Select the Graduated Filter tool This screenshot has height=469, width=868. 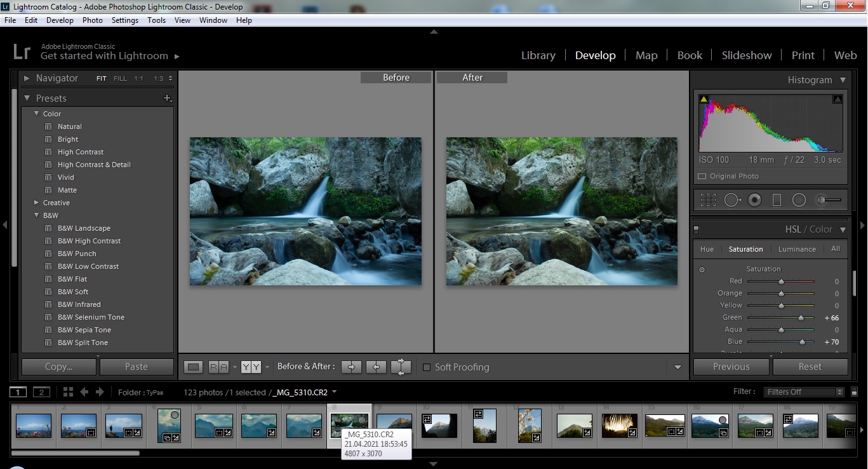(x=777, y=200)
